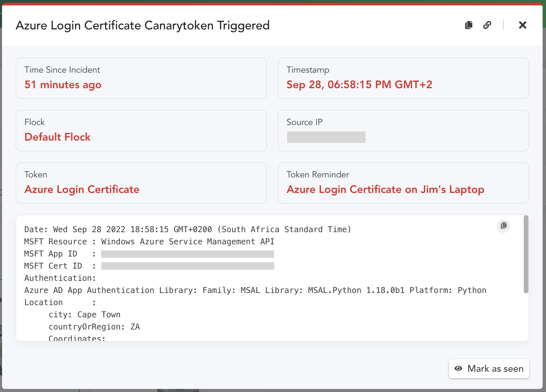Screen dimensions: 546x392
Task: Copy the log details using the text box copy icon
Action: click(x=503, y=225)
